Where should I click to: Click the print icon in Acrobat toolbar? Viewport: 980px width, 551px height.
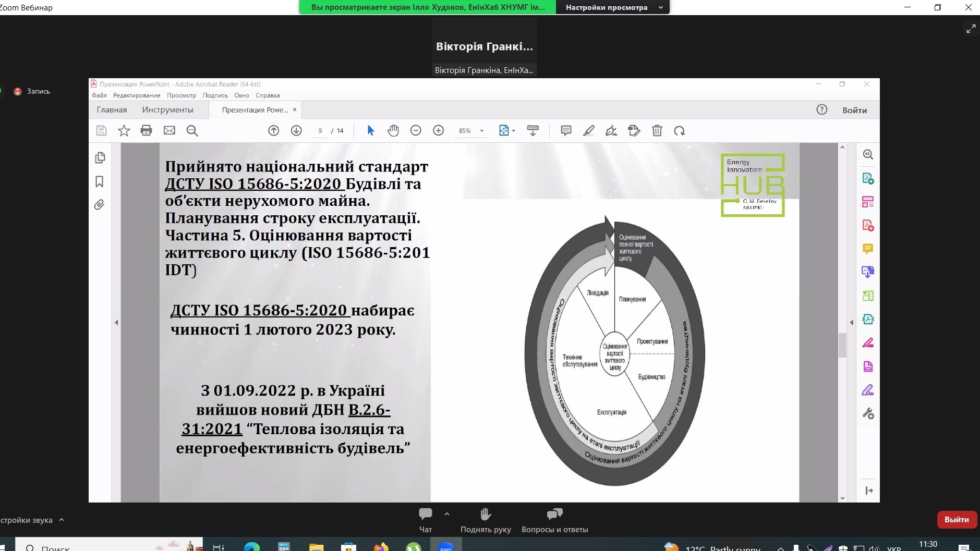click(x=146, y=130)
